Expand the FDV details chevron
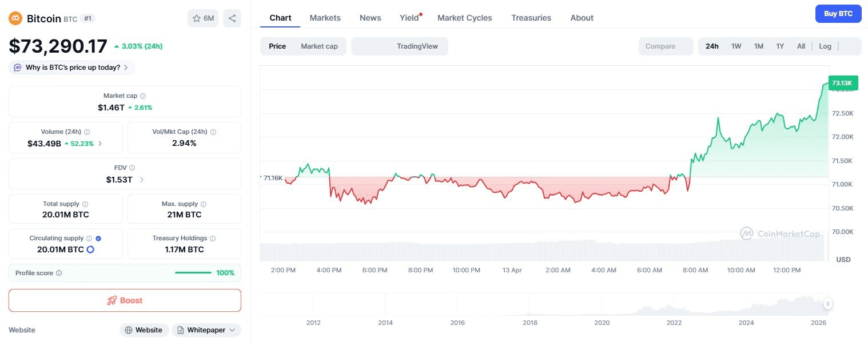This screenshot has height=341, width=868. click(x=142, y=180)
